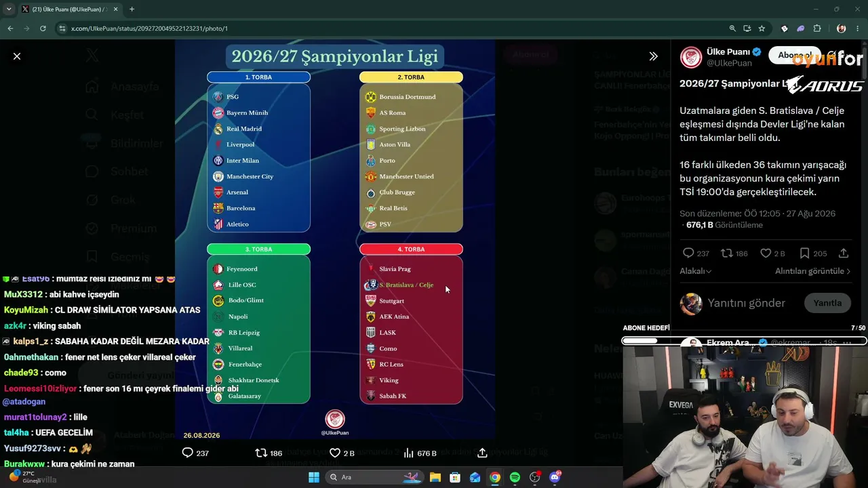
Task: Click 'Fenerbahçe' in the third pot
Action: (244, 365)
